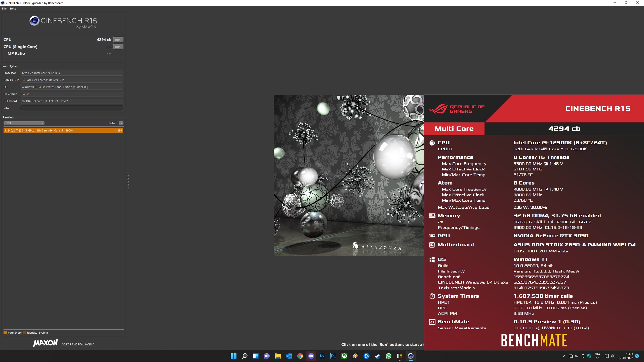The width and height of the screenshot is (644, 362).
Task: Click the System Timers stopwatch icon
Action: tap(432, 296)
